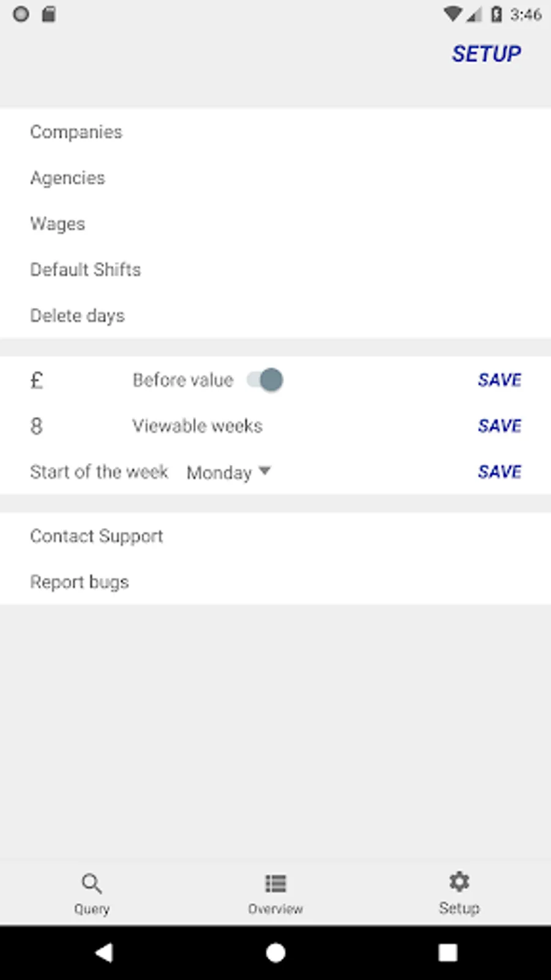551x980 pixels.
Task: Select the Wages menu entry
Action: pos(58,224)
